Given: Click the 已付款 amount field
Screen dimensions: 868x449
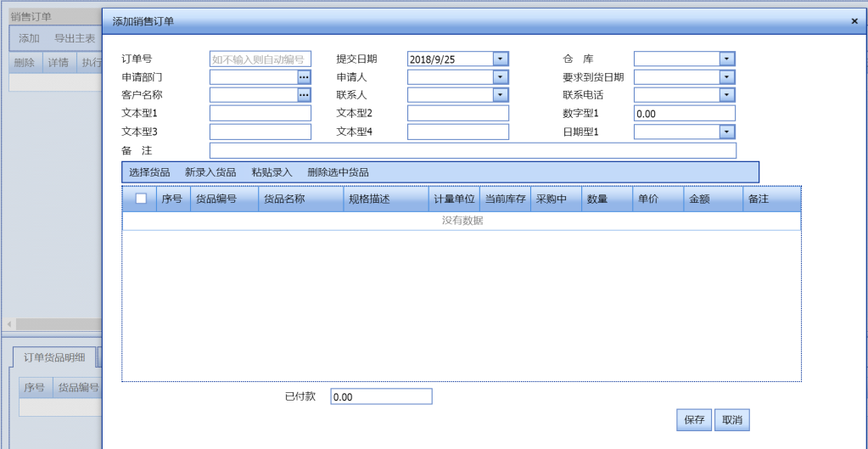Looking at the screenshot, I should click(x=380, y=397).
